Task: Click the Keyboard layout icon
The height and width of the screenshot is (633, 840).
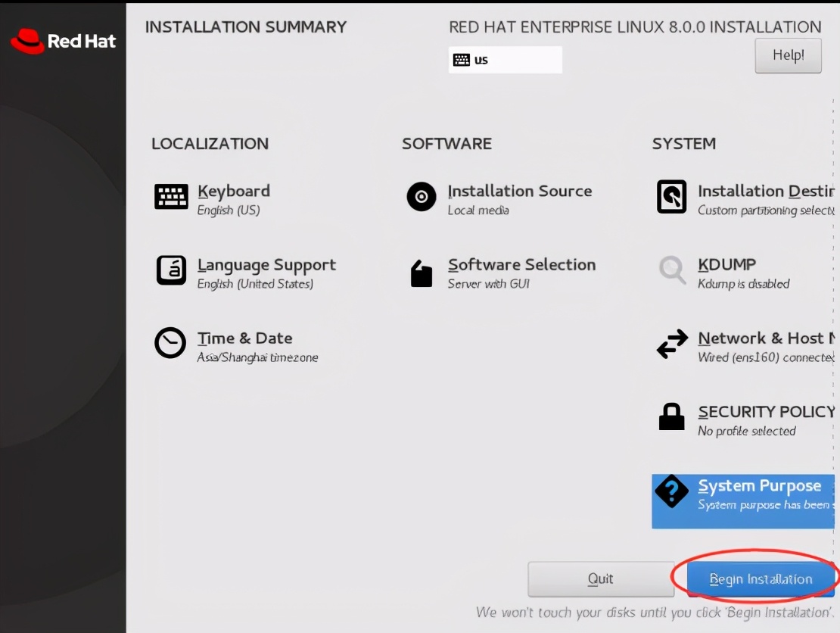Action: [x=171, y=197]
